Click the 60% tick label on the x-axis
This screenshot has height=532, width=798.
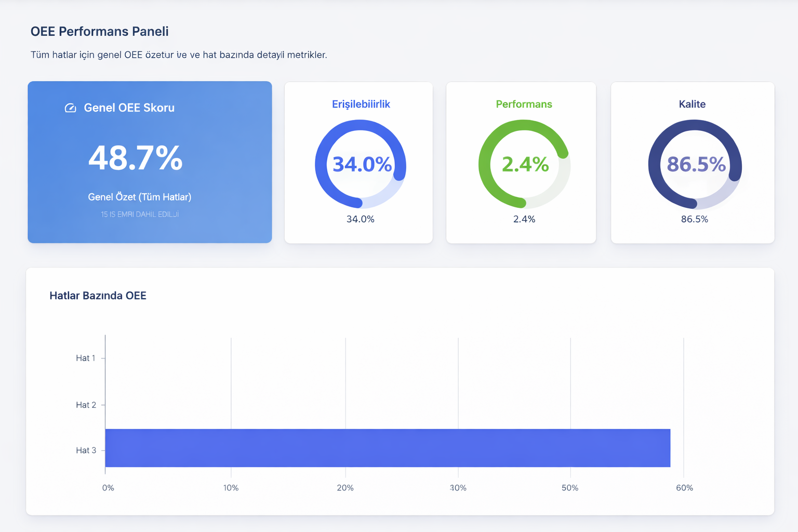coord(684,488)
